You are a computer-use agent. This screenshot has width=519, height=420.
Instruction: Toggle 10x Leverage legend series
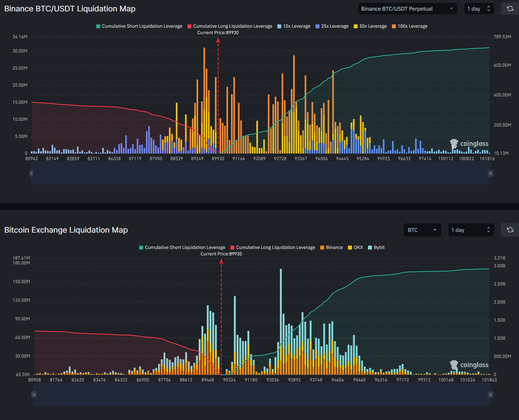pyautogui.click(x=294, y=26)
